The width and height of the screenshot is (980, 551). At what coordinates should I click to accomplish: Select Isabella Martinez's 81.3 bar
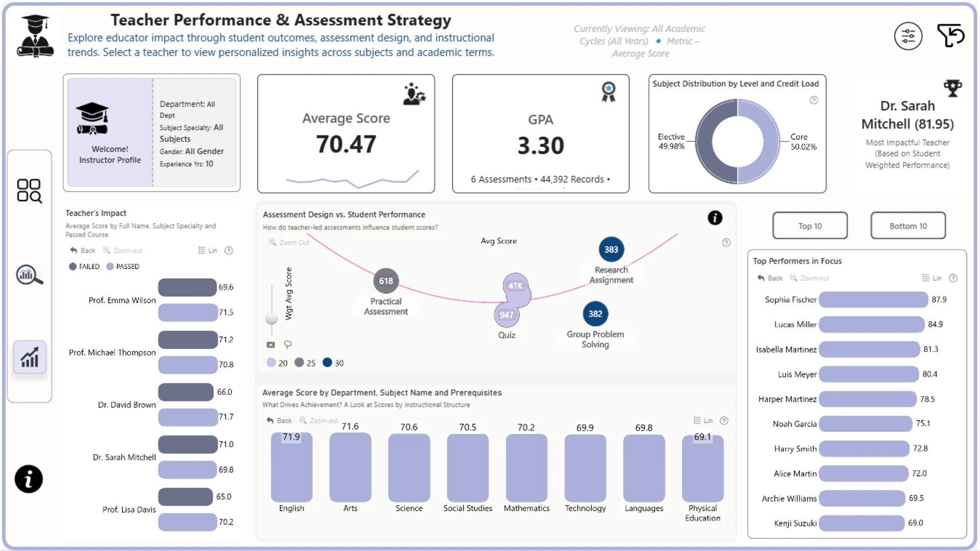(869, 349)
